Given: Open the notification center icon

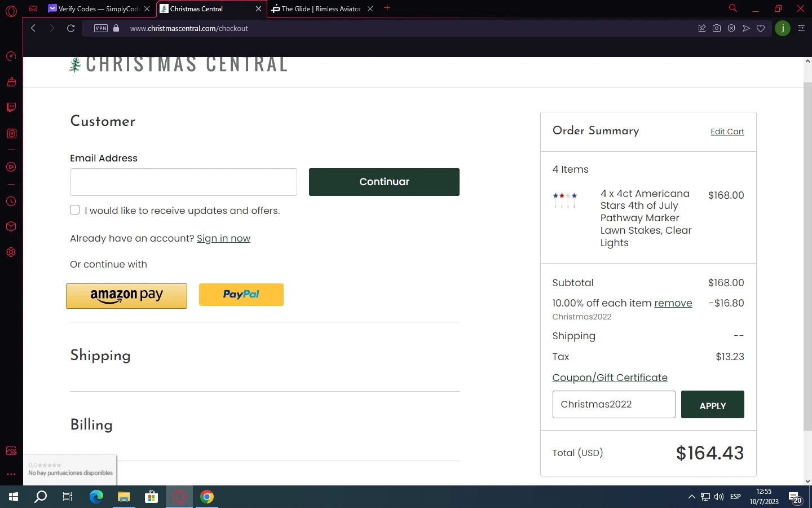Looking at the screenshot, I should pyautogui.click(x=796, y=497).
